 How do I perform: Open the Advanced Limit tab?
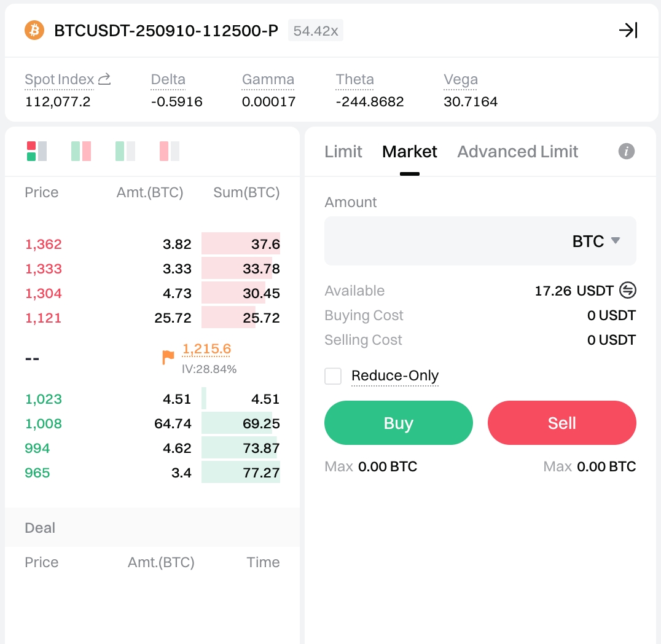(517, 152)
